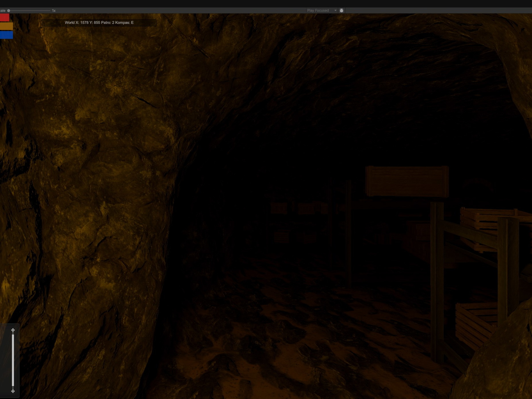Click the Play Focused dropdown arrow
The image size is (532, 399).
(x=335, y=10)
